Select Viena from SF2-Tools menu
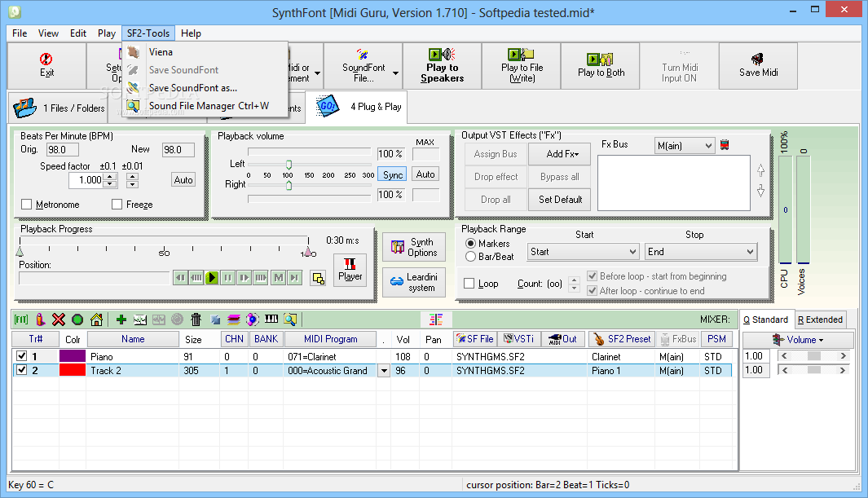 [205, 52]
